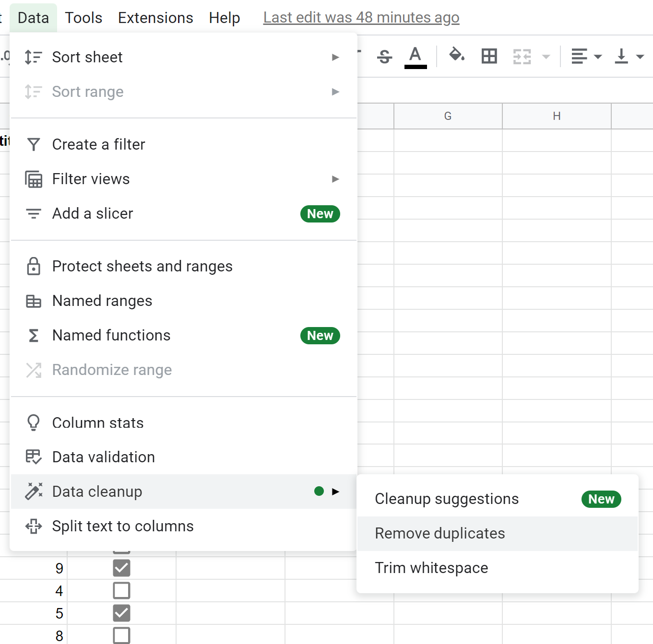The image size is (653, 644).
Task: Expand the Filter views submenu
Action: [x=335, y=179]
